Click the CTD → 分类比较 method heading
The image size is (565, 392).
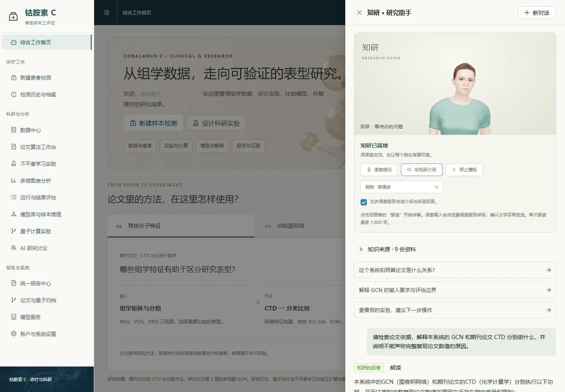click(287, 309)
